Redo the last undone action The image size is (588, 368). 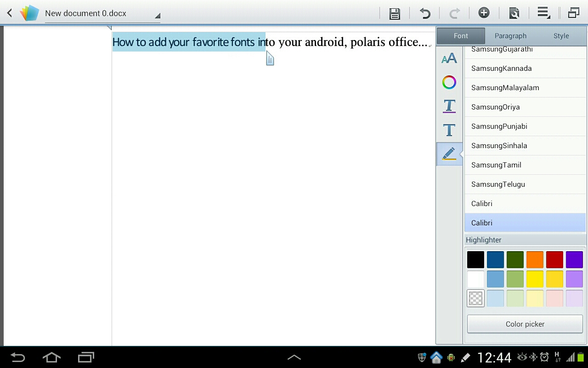pyautogui.click(x=454, y=13)
